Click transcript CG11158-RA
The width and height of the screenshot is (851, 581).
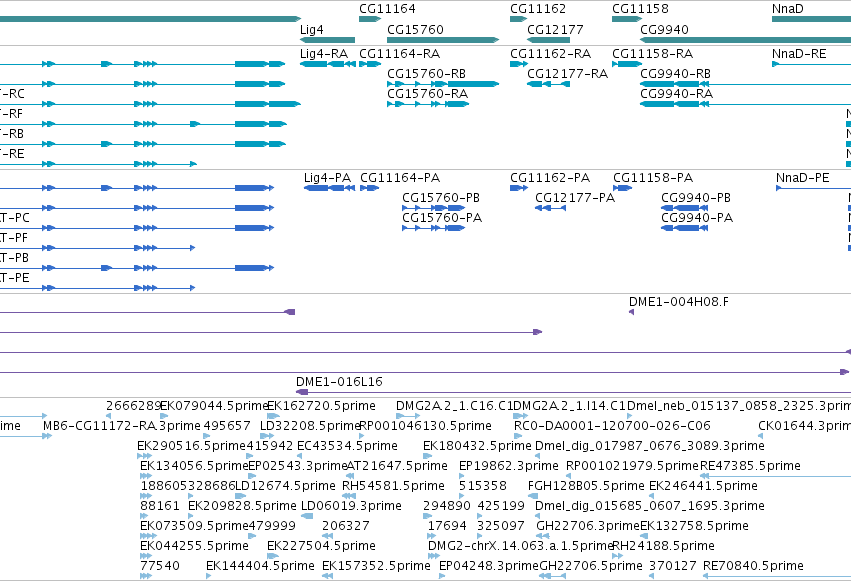(x=627, y=64)
